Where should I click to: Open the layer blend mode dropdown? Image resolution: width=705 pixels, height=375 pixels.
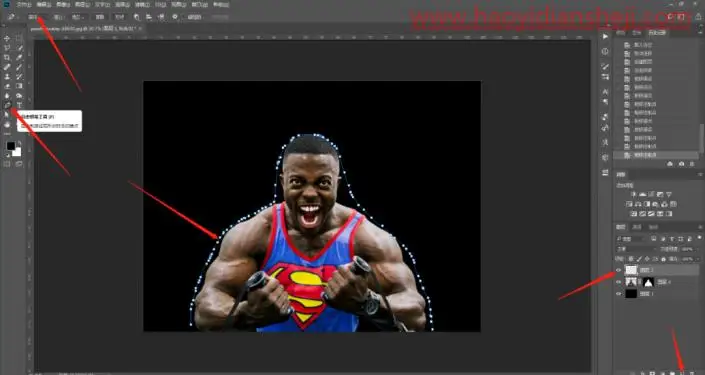pyautogui.click(x=636, y=249)
